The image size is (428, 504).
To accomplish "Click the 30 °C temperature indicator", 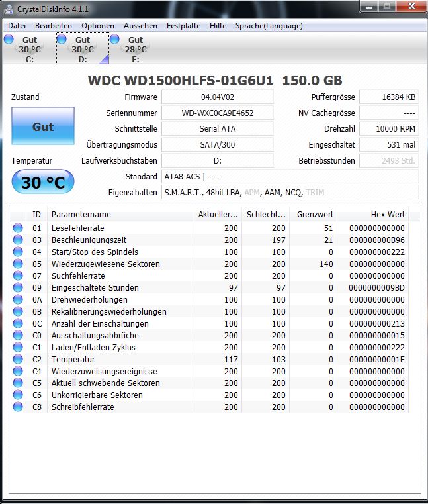I will coord(43,182).
